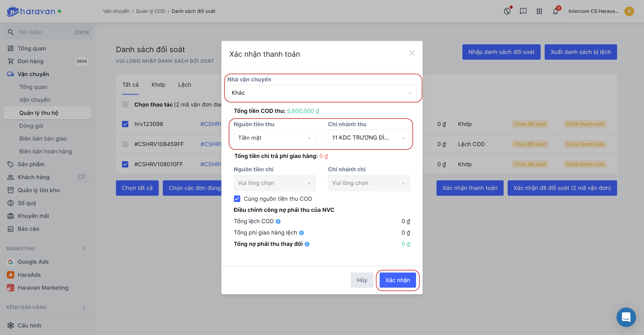Click the Xác nhận button
644x335 pixels.
[x=397, y=280]
